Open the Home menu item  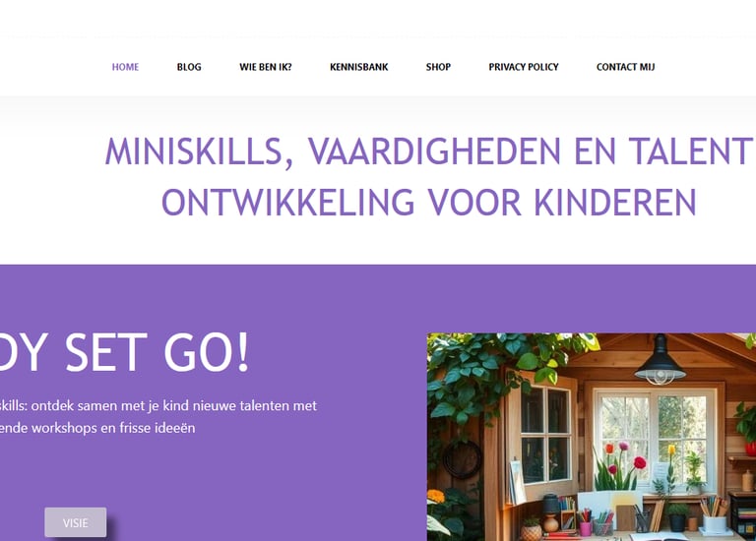(x=125, y=67)
